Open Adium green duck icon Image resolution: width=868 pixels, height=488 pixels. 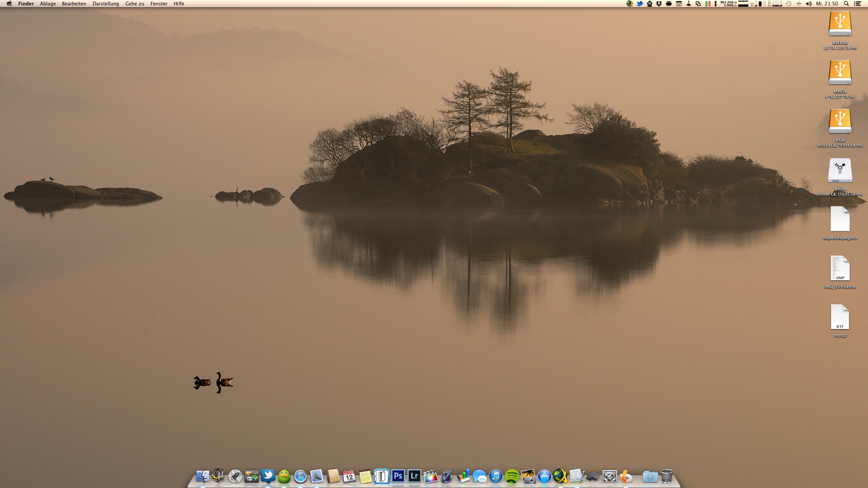click(x=284, y=476)
